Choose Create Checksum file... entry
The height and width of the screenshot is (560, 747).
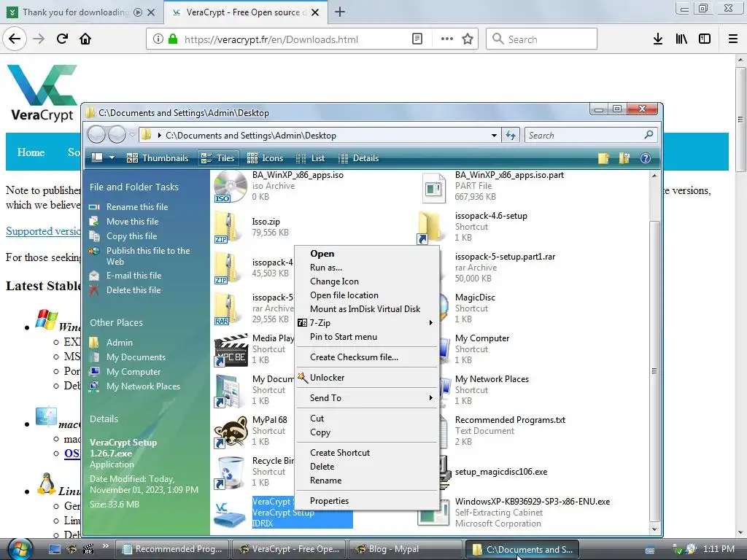[366, 357]
